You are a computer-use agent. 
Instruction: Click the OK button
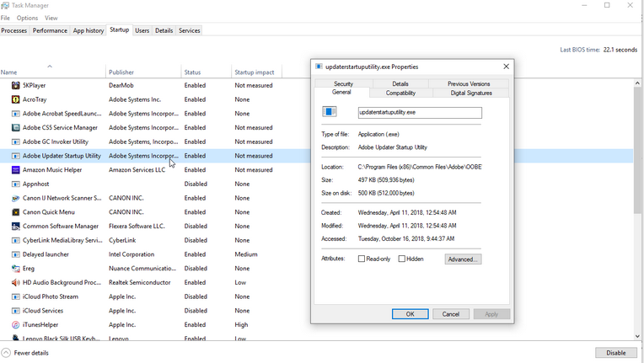[x=410, y=314]
